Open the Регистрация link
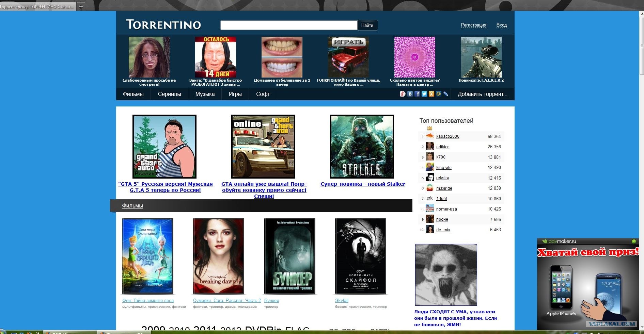 tap(473, 25)
